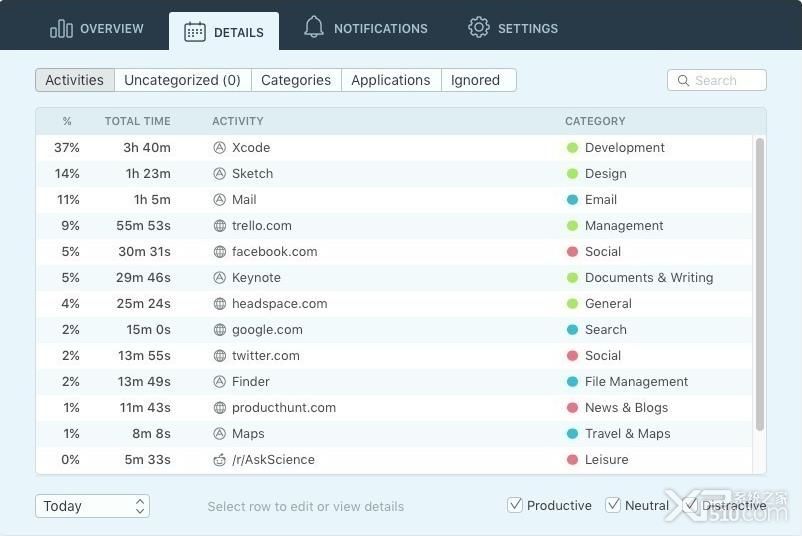The image size is (802, 536).
Task: Select the Applications segment
Action: tap(391, 80)
